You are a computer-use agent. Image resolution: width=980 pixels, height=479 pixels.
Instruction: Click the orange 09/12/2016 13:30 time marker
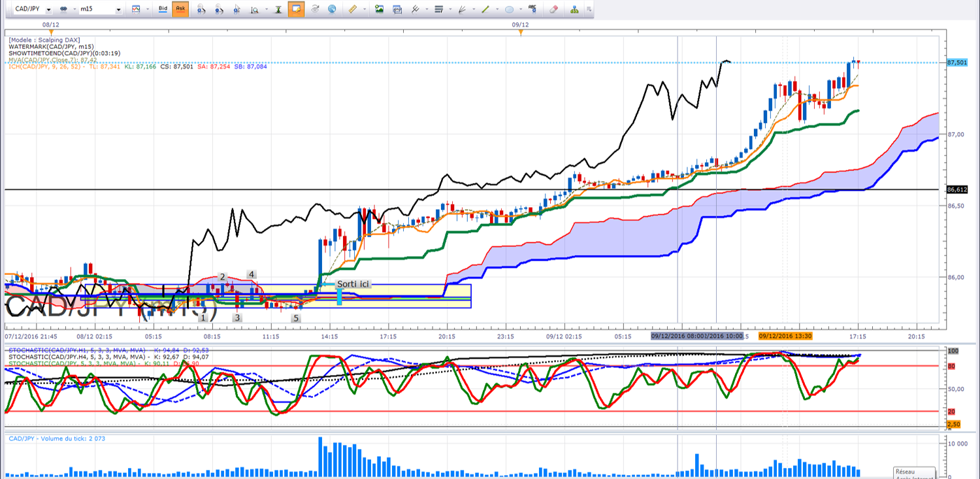(785, 336)
